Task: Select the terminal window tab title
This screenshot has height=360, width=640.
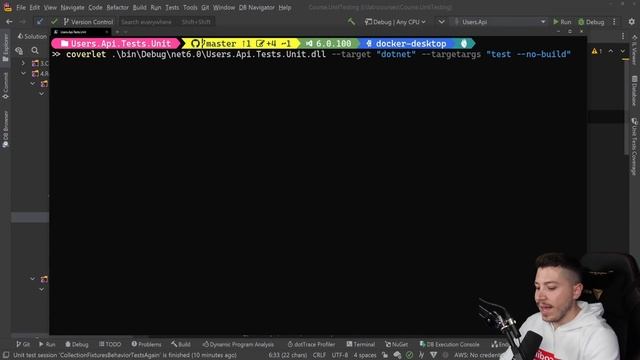Action: click(73, 32)
